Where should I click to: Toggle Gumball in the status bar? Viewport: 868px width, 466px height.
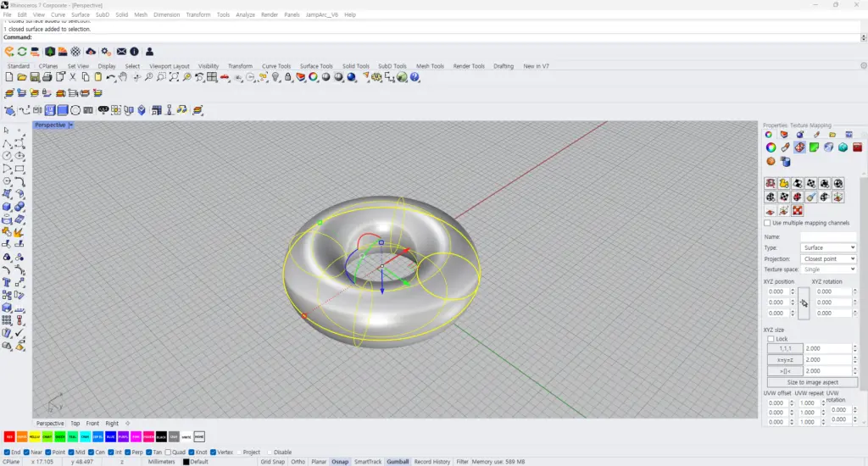point(398,462)
